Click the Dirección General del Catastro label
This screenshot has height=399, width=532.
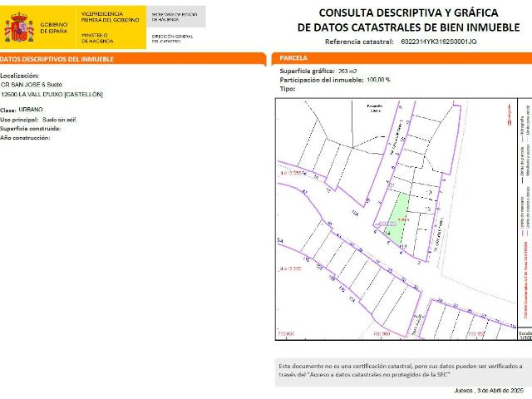[x=173, y=38]
